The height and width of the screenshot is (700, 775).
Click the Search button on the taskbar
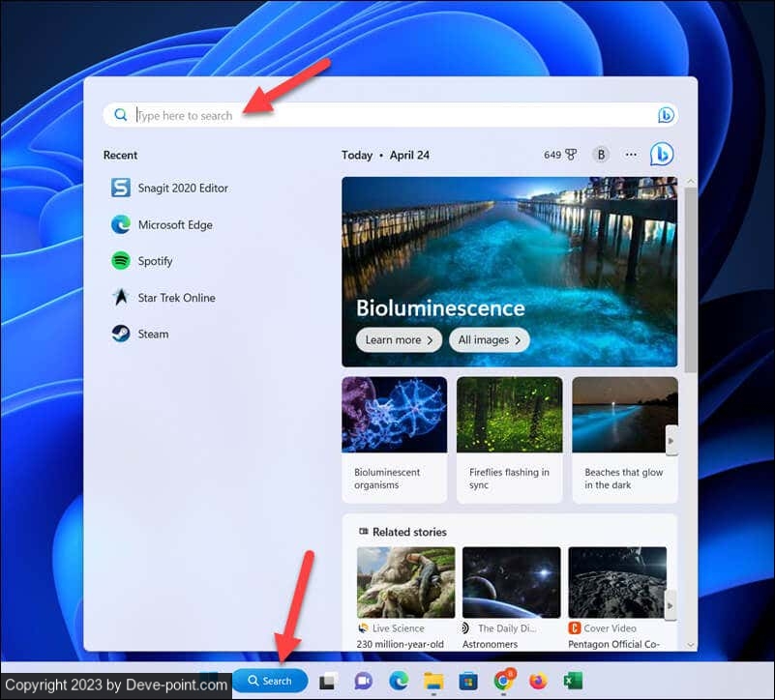[x=270, y=681]
